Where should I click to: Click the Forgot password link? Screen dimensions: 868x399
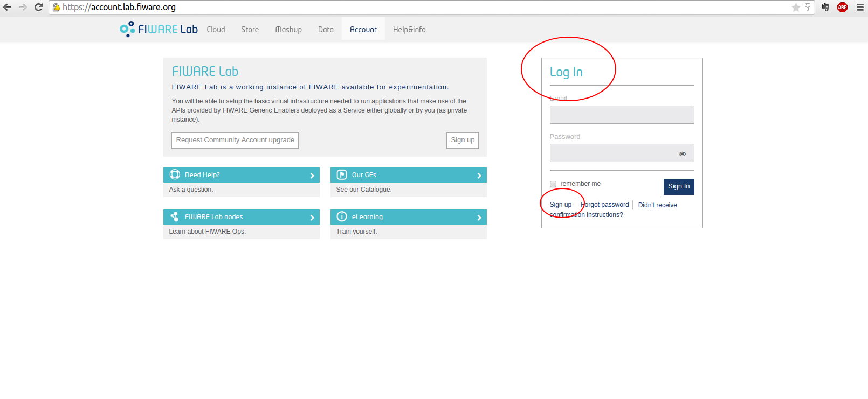click(604, 205)
